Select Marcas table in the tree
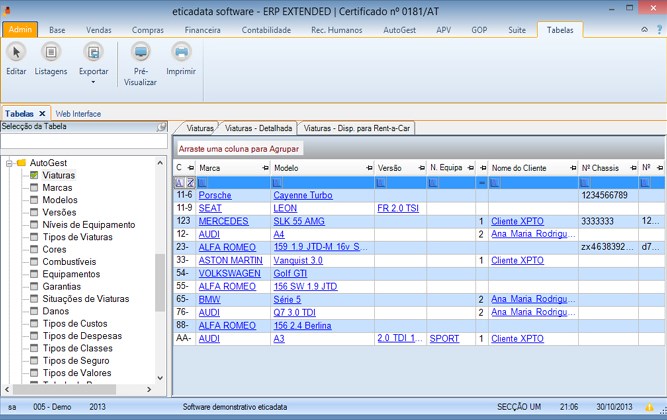This screenshot has width=667, height=420. click(x=57, y=187)
